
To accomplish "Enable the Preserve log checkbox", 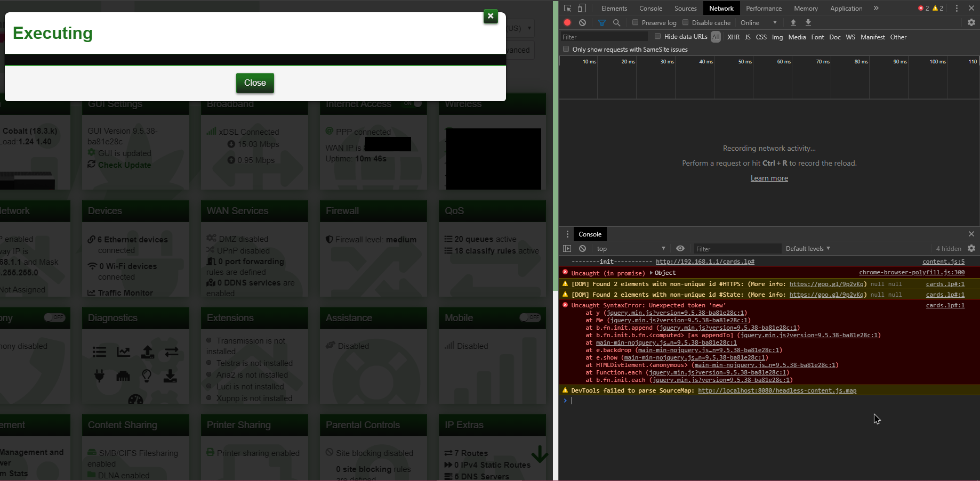I will tap(635, 23).
